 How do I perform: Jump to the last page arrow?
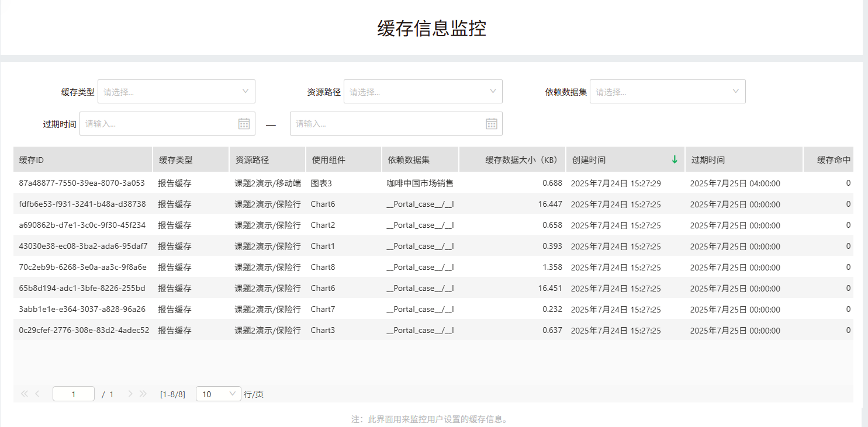click(x=143, y=394)
